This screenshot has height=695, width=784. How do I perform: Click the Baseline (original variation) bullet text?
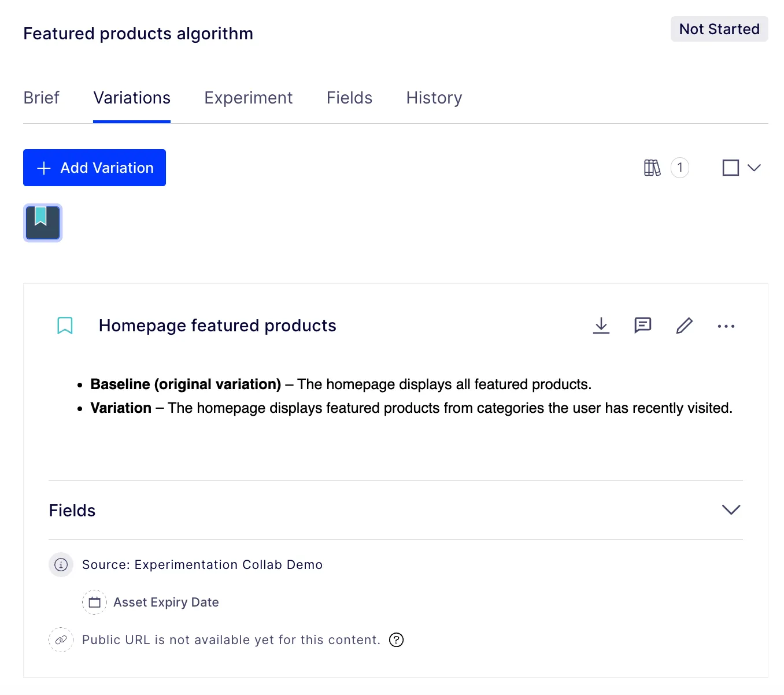pyautogui.click(x=341, y=384)
